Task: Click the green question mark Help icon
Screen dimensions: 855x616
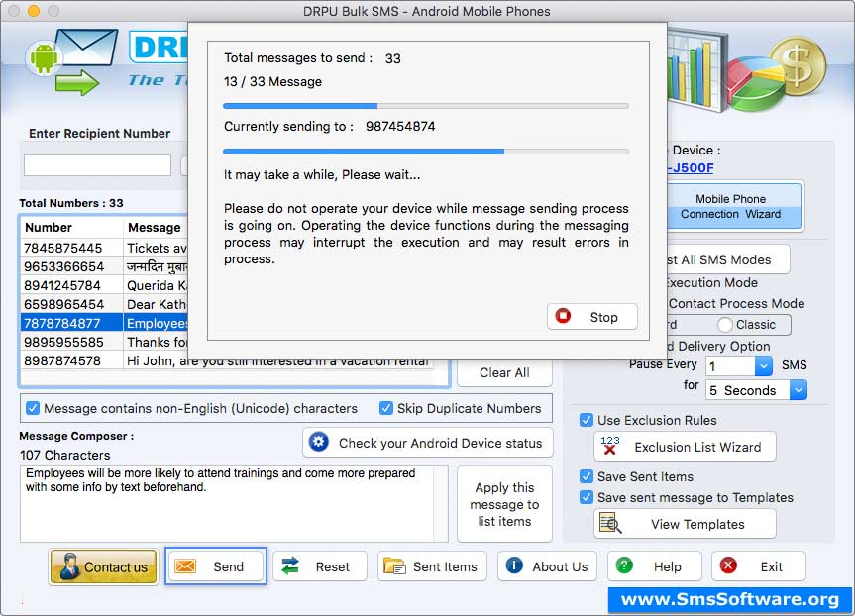Action: click(x=624, y=565)
